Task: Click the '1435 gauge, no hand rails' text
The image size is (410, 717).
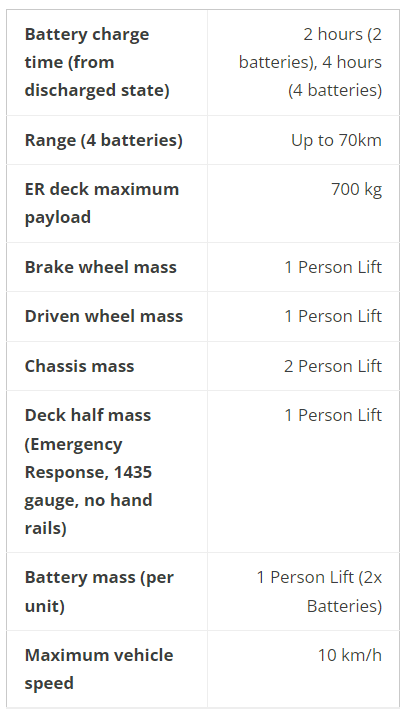Action: pyautogui.click(x=88, y=500)
